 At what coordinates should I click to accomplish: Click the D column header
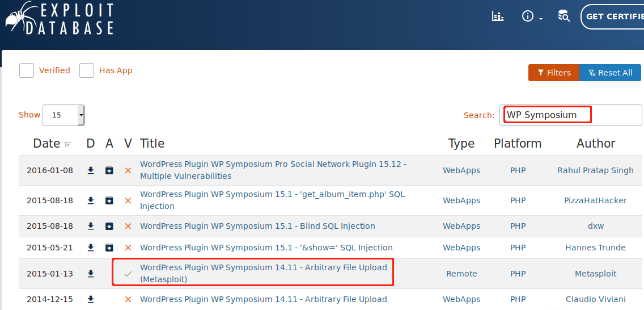pyautogui.click(x=91, y=144)
